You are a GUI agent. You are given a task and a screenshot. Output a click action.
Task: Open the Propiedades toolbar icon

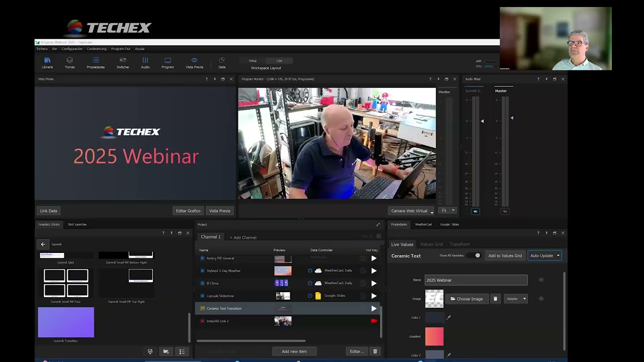(96, 63)
